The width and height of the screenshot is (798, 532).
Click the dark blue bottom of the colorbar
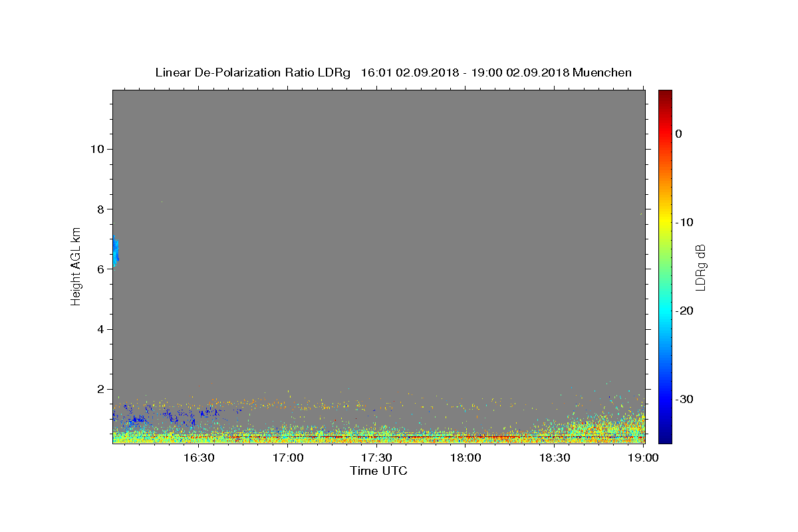click(665, 436)
